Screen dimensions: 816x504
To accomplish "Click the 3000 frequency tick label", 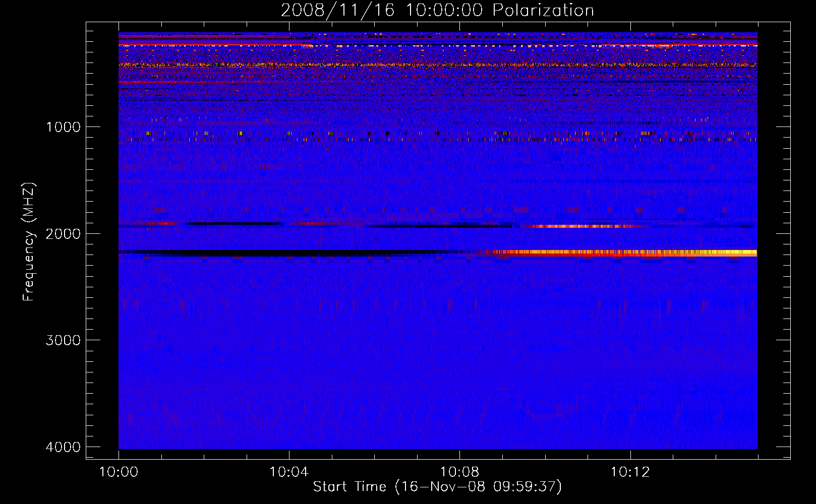I will (64, 340).
